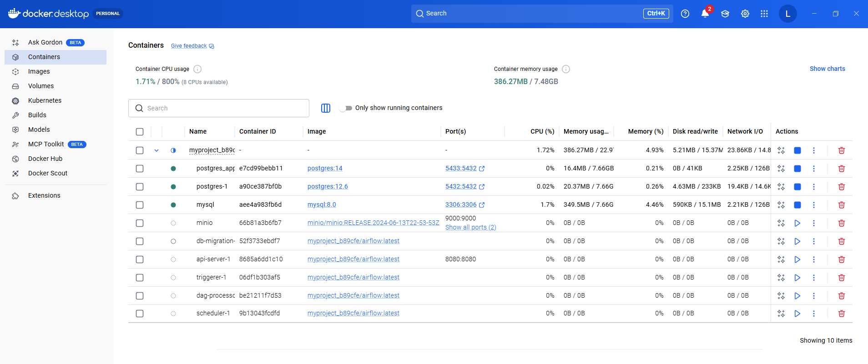Image resolution: width=868 pixels, height=364 pixels.
Task: Open the Learning center icon
Action: [x=725, y=14]
